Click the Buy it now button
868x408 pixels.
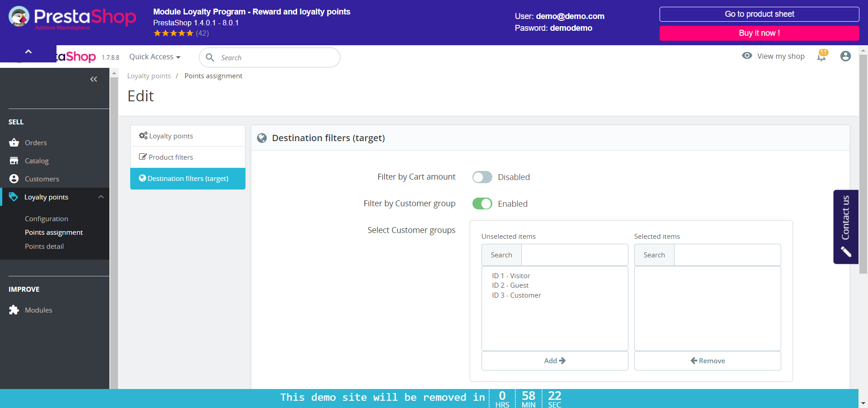coord(759,33)
